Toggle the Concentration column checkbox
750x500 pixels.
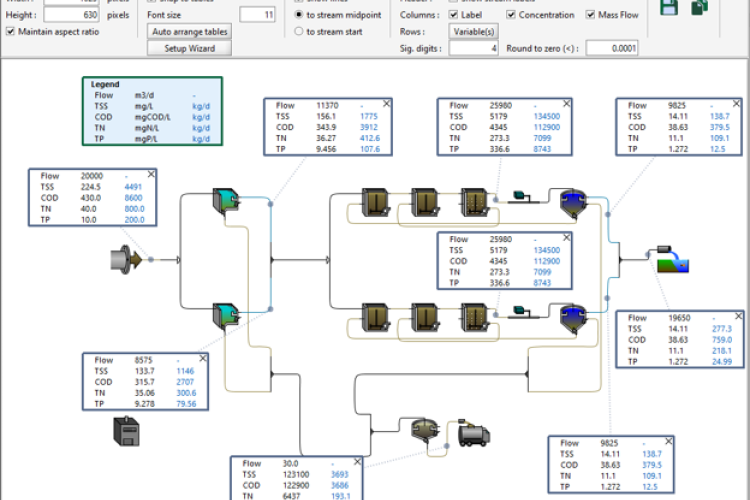coord(511,15)
